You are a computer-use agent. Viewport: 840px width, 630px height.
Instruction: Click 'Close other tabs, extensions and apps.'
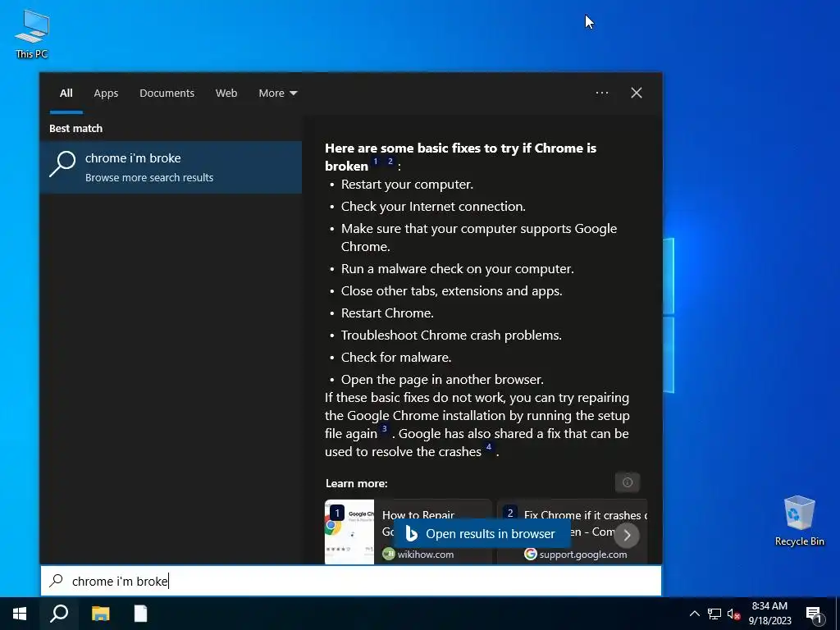(x=452, y=291)
